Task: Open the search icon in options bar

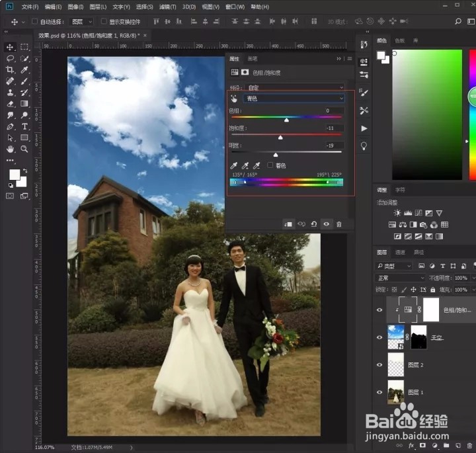Action: click(457, 21)
